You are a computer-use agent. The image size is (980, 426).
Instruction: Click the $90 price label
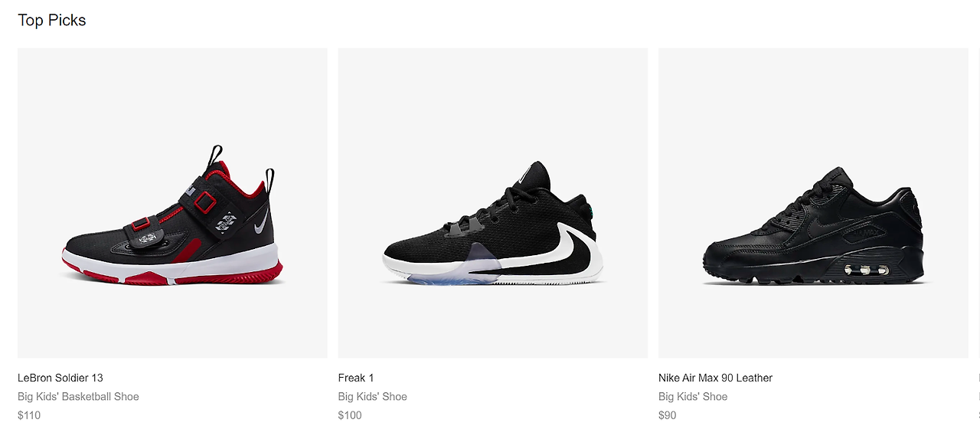point(668,415)
